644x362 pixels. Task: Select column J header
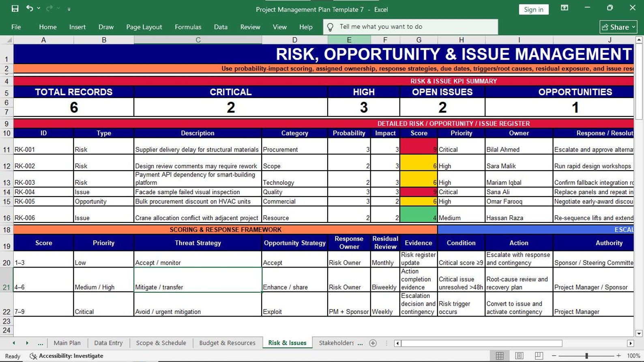click(x=593, y=40)
